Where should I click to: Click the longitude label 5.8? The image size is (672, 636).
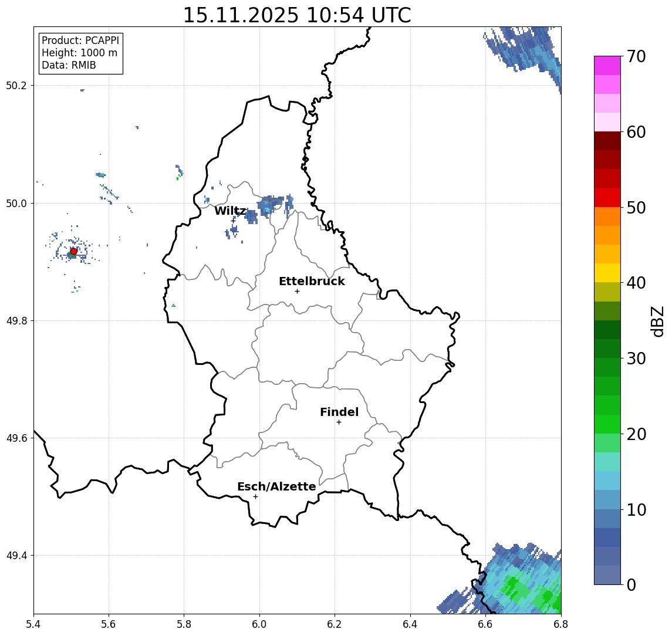(184, 624)
